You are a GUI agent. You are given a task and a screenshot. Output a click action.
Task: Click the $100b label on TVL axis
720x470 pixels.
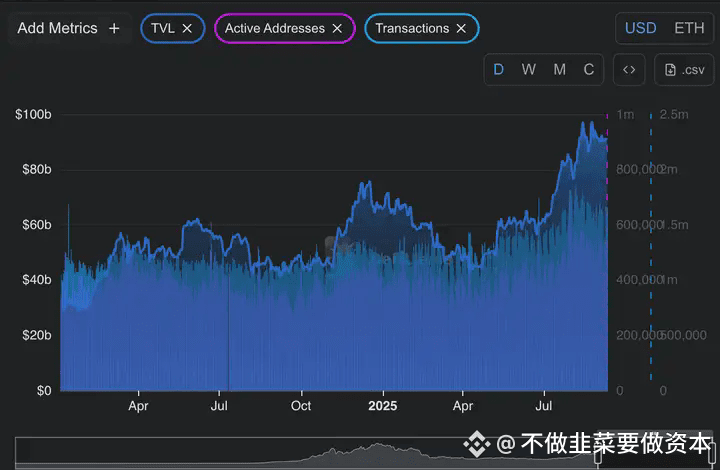[x=33, y=114]
